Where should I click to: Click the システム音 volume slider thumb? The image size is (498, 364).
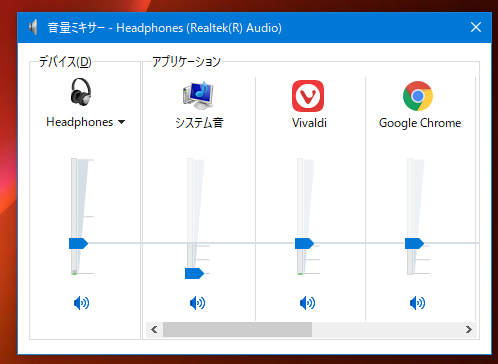click(x=194, y=273)
